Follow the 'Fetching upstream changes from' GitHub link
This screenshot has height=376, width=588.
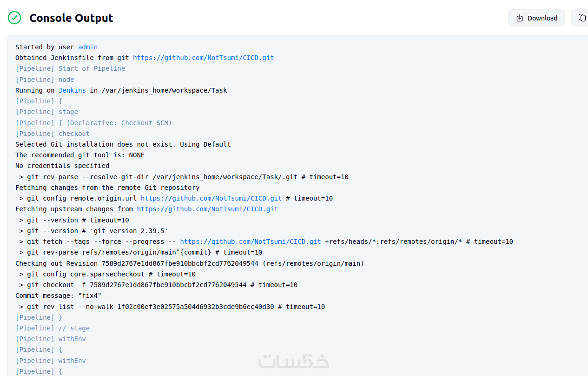tap(207, 209)
